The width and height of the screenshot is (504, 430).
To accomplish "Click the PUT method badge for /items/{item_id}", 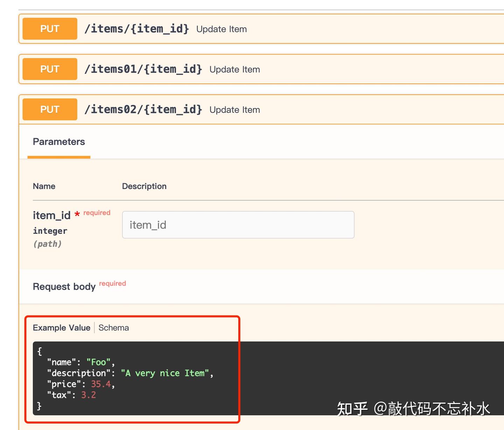I will (x=49, y=29).
